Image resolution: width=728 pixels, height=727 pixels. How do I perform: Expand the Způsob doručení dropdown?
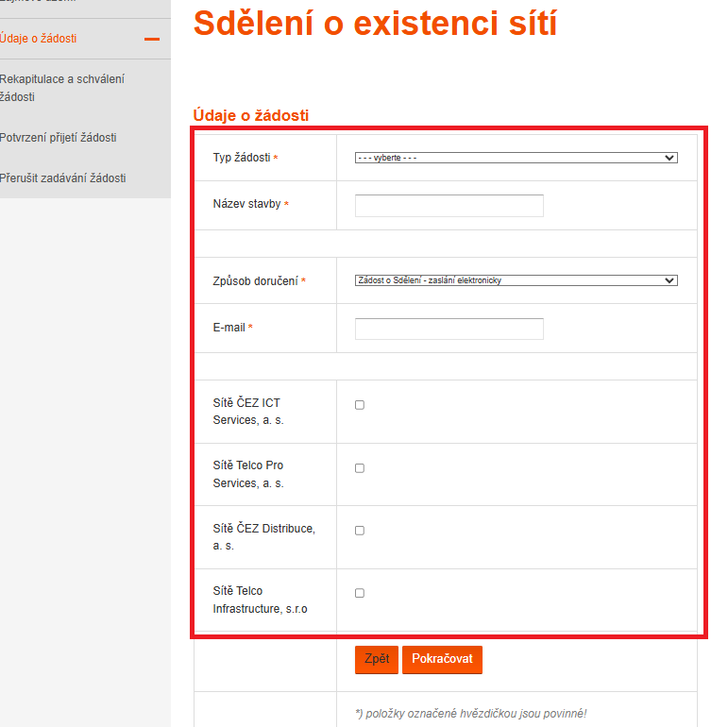coord(516,280)
